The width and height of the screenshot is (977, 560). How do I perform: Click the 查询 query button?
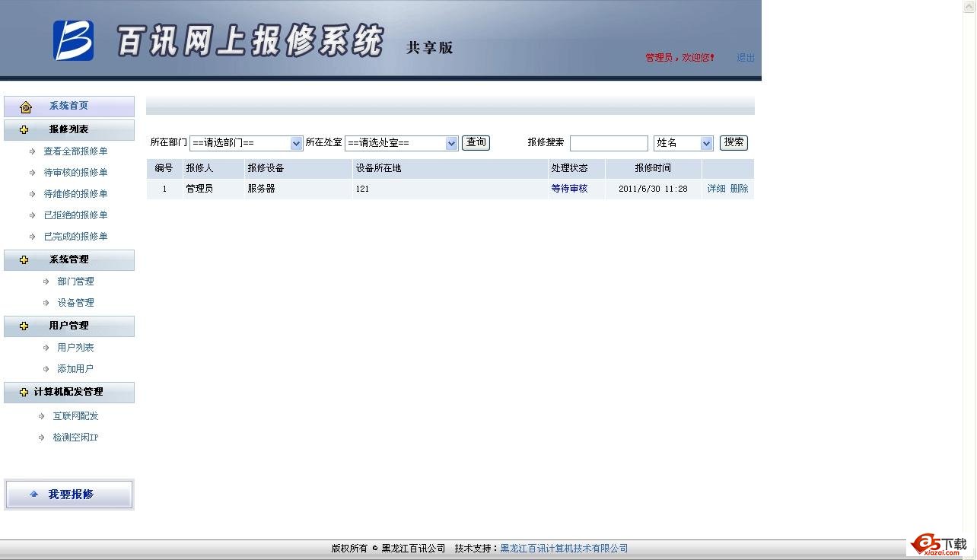(476, 142)
